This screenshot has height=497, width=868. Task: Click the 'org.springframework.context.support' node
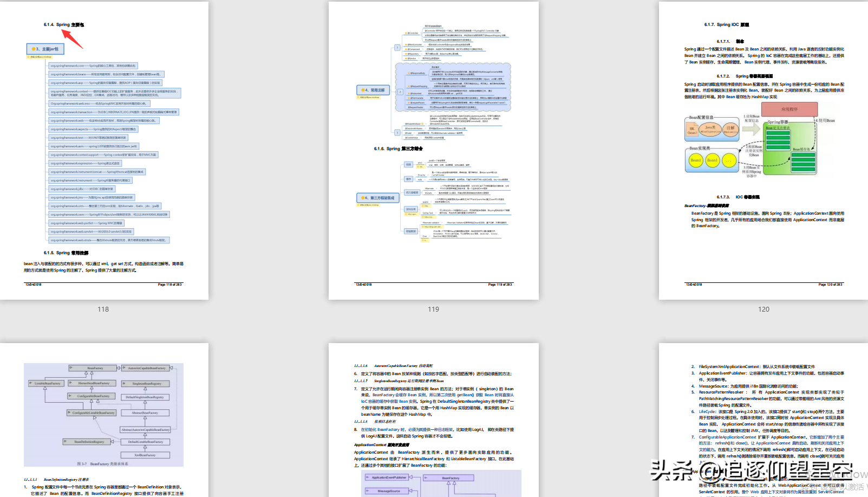(x=103, y=154)
